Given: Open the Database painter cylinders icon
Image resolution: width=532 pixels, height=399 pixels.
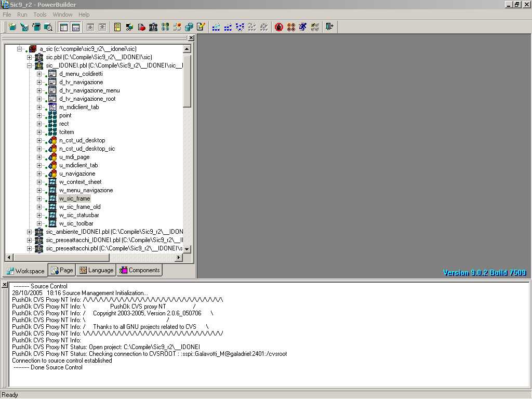Looking at the screenshot, I should click(189, 27).
